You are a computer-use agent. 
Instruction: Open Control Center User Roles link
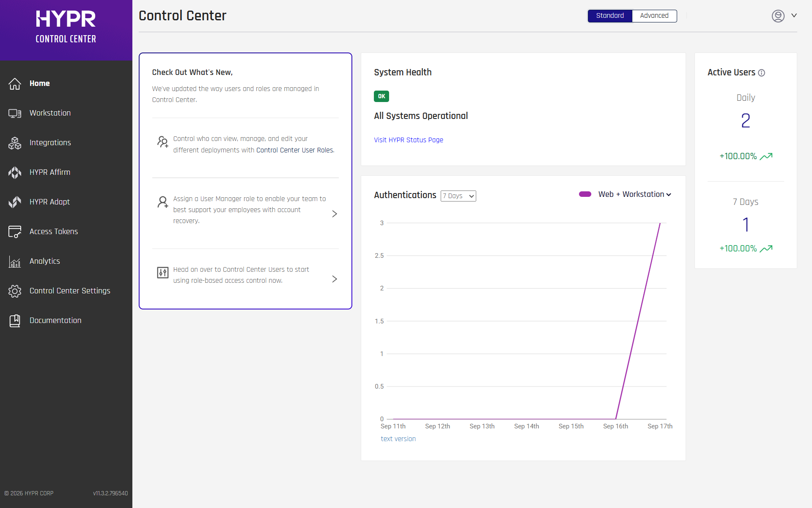295,150
